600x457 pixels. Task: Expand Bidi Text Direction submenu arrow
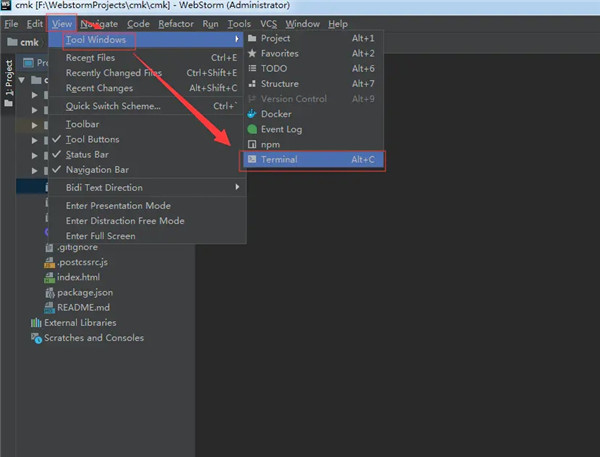click(x=237, y=187)
